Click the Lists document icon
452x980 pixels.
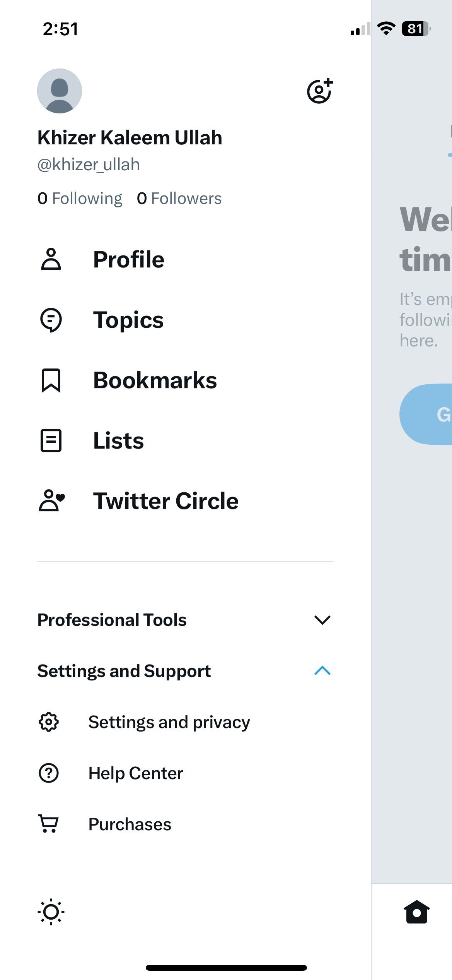(x=51, y=440)
